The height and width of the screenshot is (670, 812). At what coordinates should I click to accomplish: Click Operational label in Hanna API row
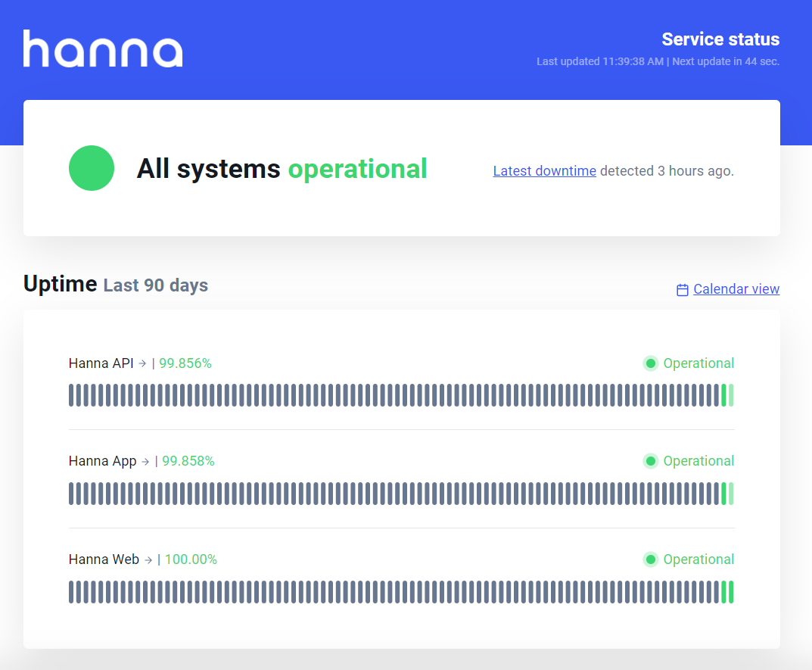(698, 363)
